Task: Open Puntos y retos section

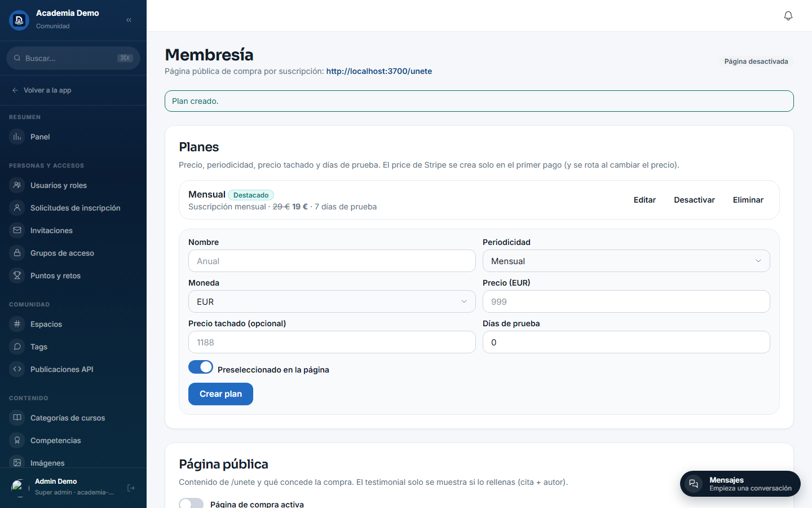Action: click(73, 275)
